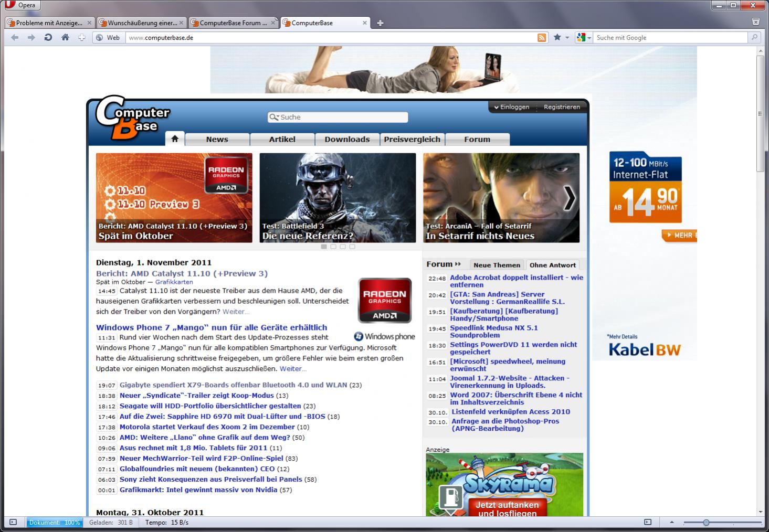Viewport: 769px width, 532px height.
Task: Click the Windows phone logo image
Action: (385, 337)
